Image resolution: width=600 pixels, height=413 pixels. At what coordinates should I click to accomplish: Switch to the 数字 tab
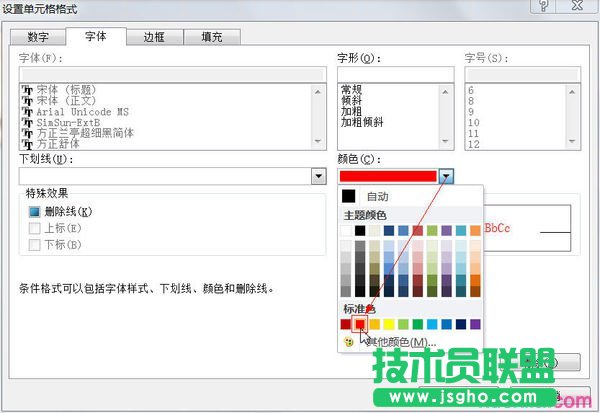37,37
